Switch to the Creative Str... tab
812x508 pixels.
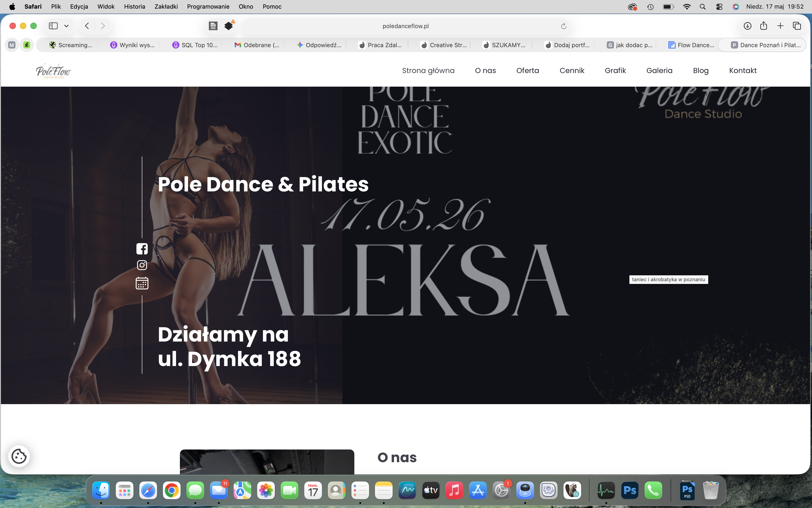pos(443,45)
